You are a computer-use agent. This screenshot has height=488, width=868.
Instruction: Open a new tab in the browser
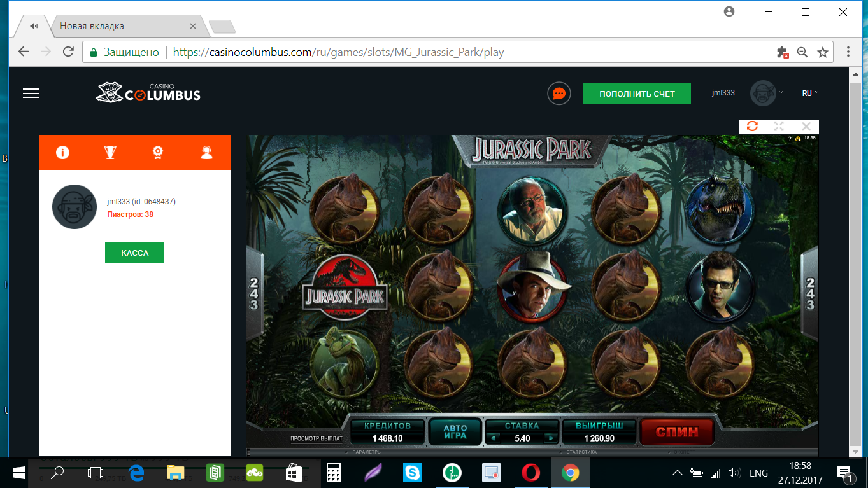[x=222, y=26]
